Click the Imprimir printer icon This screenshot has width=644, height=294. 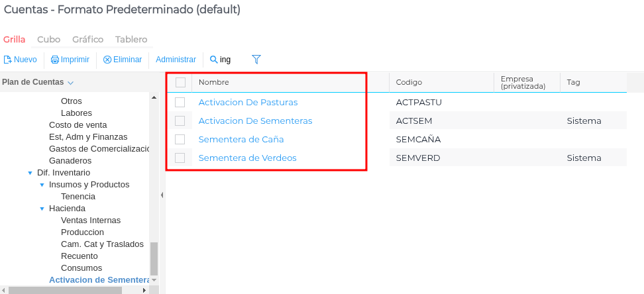coord(55,60)
